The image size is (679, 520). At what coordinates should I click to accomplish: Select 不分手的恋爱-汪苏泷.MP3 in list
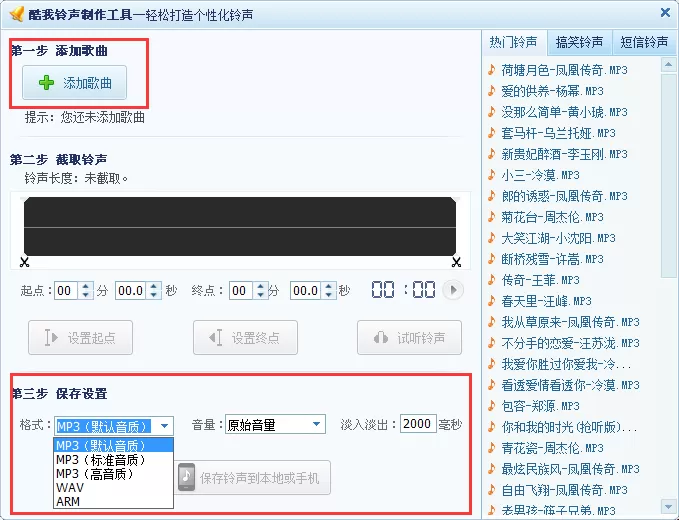click(570, 343)
